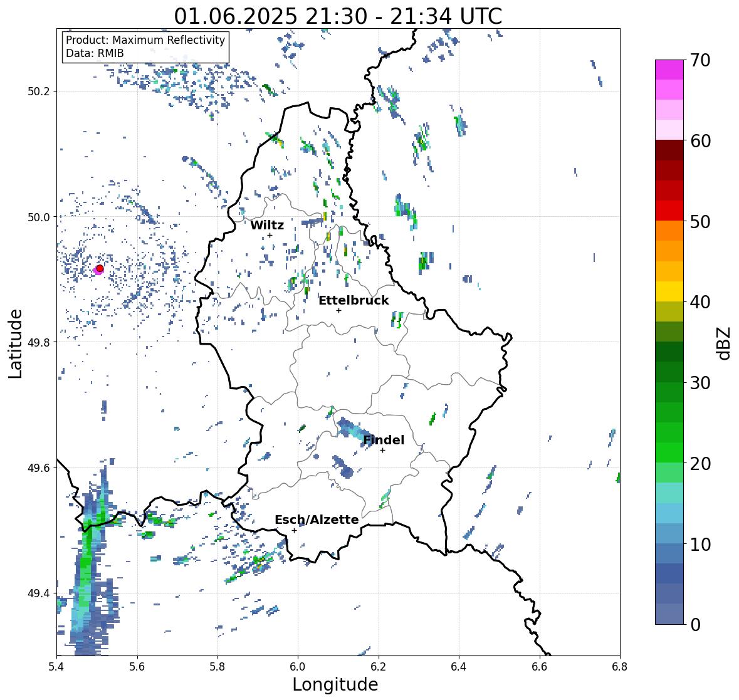This screenshot has height=700, width=739.
Task: Click the plot title with date and time
Action: 338,16
